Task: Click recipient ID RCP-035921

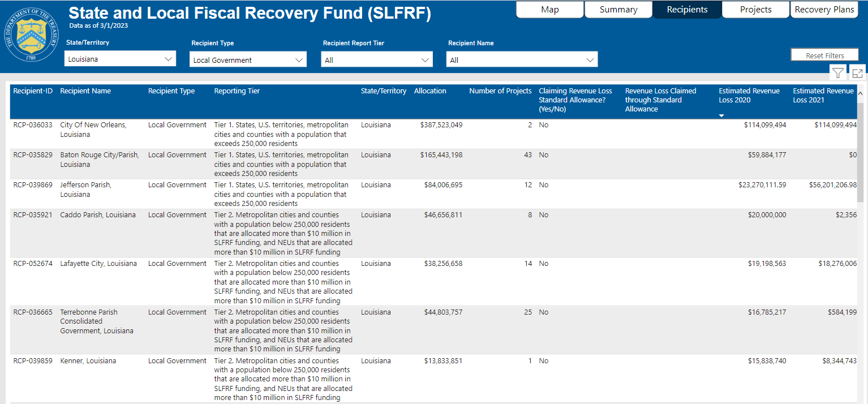Action: [33, 214]
